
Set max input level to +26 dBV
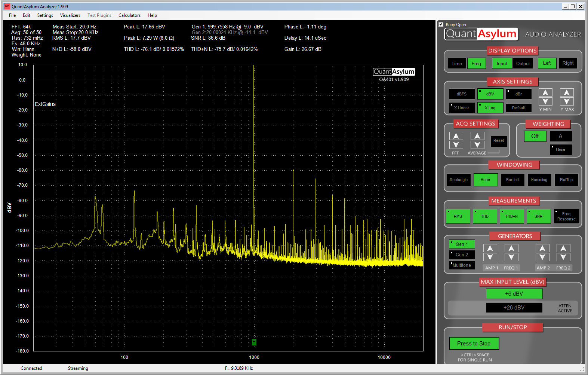point(514,308)
